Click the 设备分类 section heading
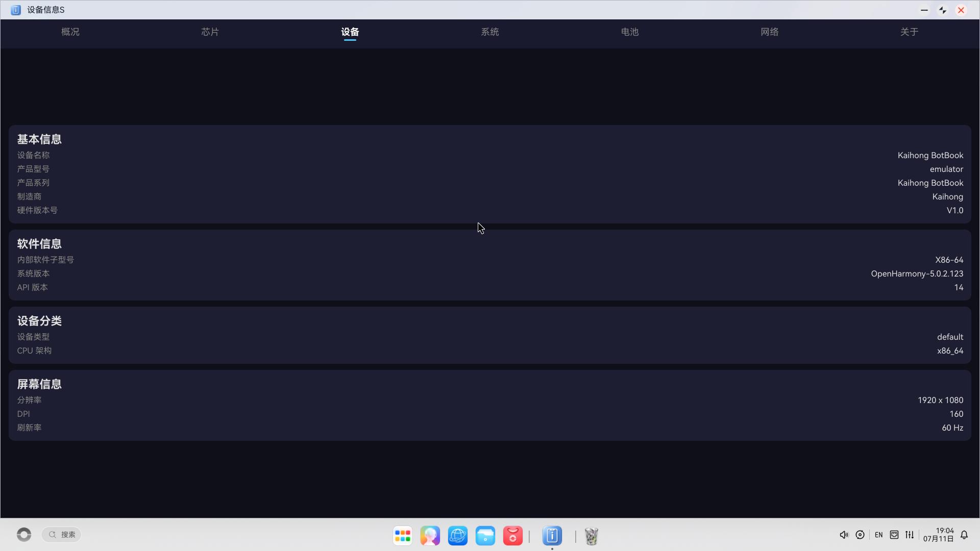This screenshot has width=980, height=551. tap(39, 321)
